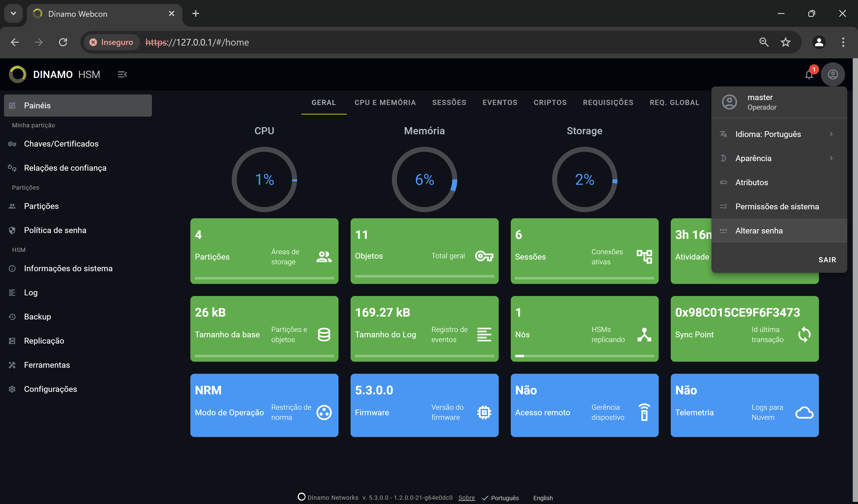Click the Configurações gear icon in sidebar
This screenshot has width=858, height=504.
pos(12,389)
